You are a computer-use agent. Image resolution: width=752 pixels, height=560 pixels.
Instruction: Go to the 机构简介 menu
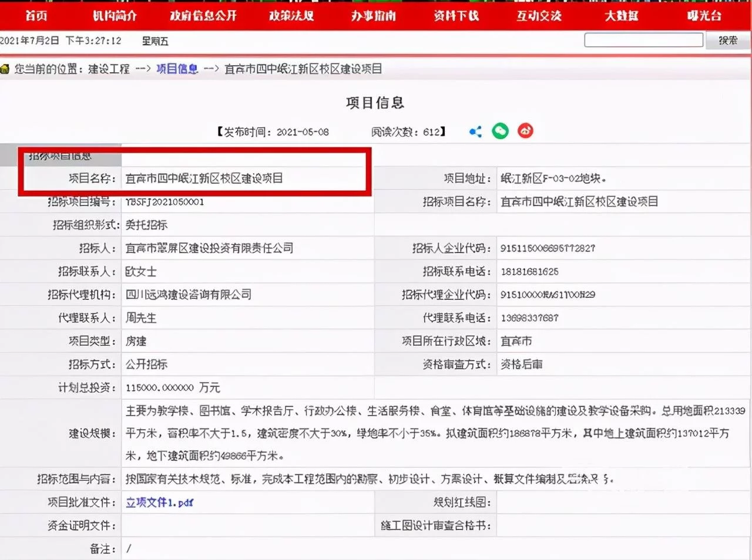(115, 16)
